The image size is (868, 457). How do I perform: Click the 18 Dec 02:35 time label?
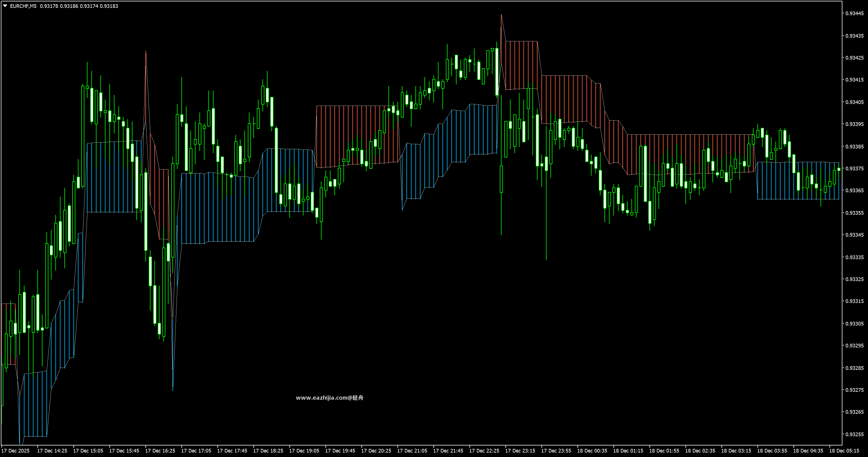(x=701, y=451)
